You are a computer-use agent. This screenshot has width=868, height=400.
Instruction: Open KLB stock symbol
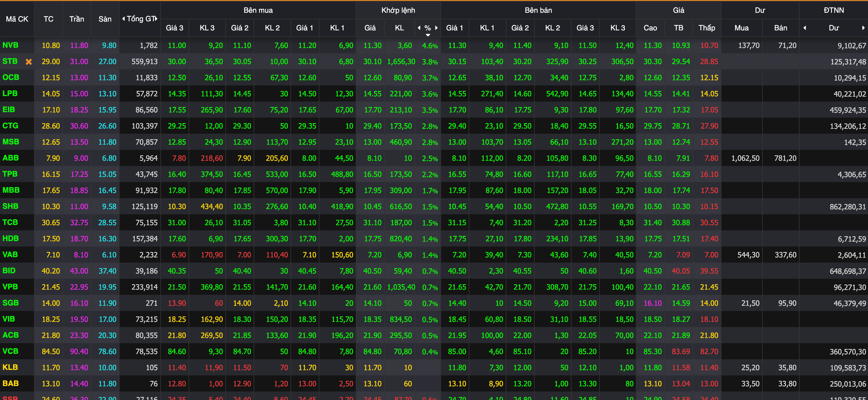(10, 367)
